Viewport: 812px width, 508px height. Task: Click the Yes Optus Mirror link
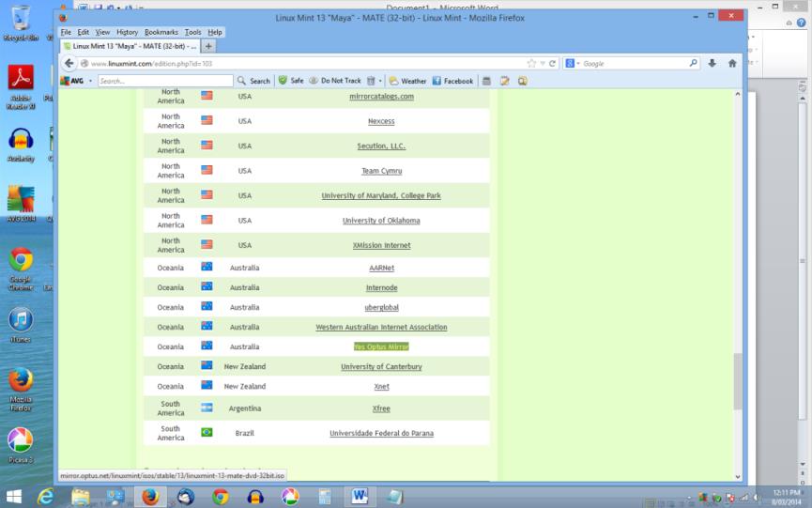pos(381,346)
